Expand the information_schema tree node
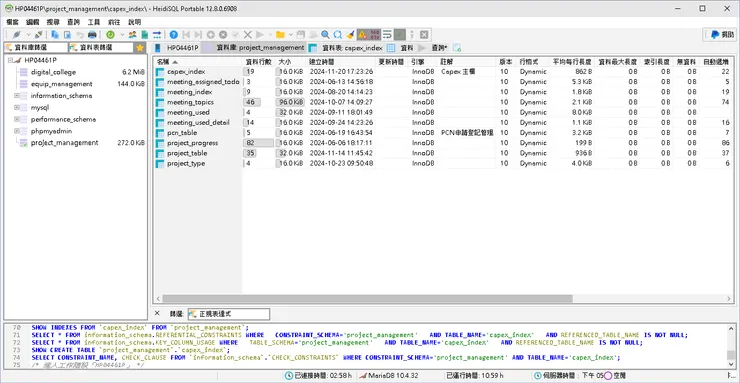This screenshot has height=383, width=740. 17,96
